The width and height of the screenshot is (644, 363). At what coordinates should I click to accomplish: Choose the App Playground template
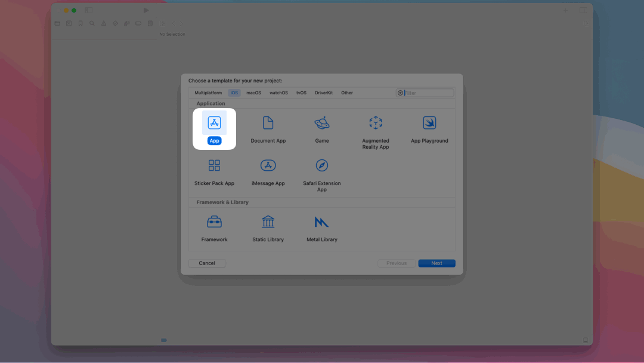click(429, 123)
